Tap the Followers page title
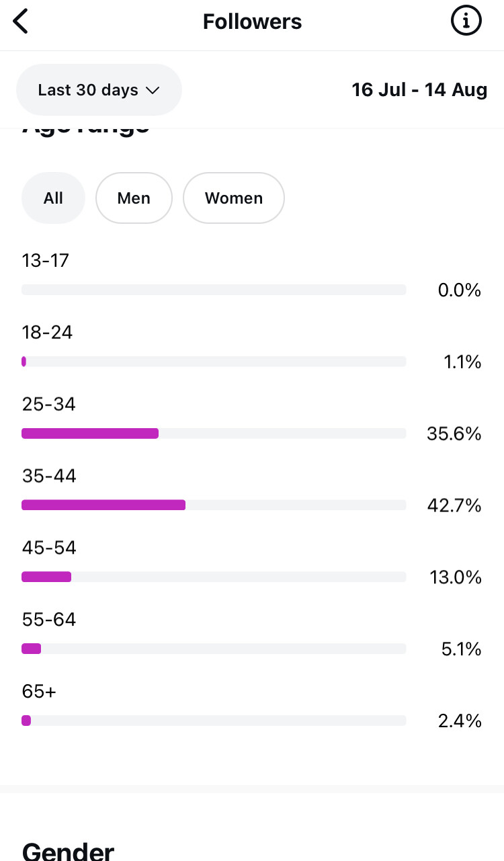504x861 pixels. [252, 22]
